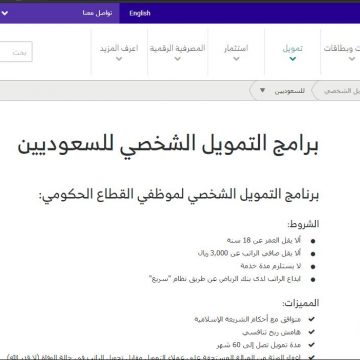The height and width of the screenshot is (360, 360).
Task: Select the الشروط section label
Action: coord(303,224)
